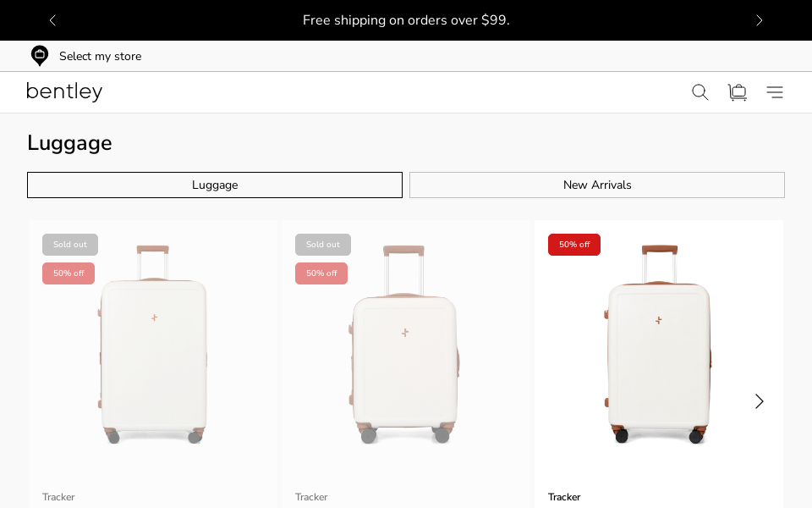Show previous announcement banner arrow
812x508 pixels.
pos(52,20)
